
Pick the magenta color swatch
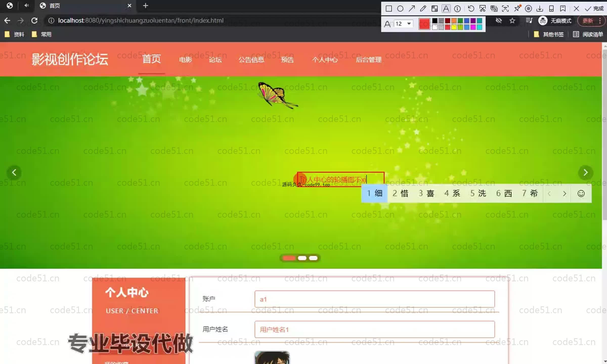tap(473, 27)
